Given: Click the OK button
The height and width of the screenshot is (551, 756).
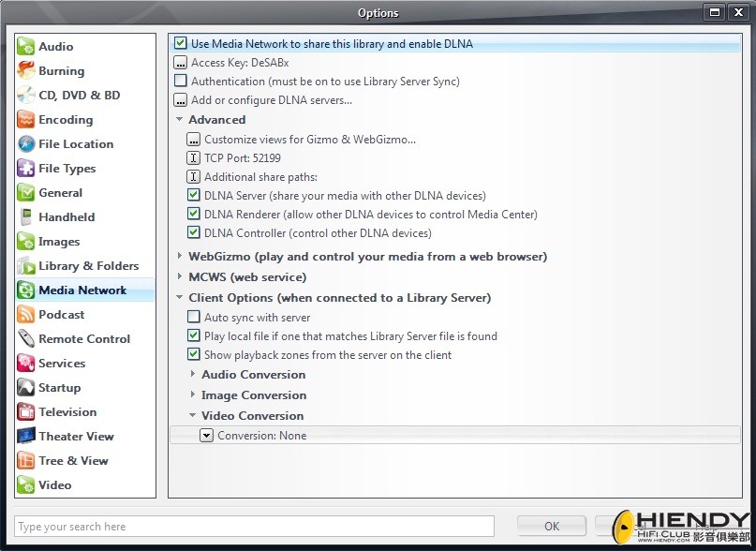Looking at the screenshot, I should pos(552,526).
